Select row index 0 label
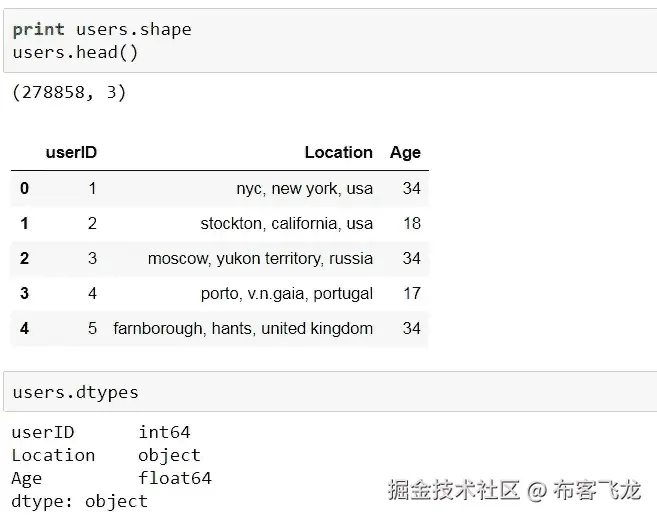657x518 pixels. click(24, 188)
